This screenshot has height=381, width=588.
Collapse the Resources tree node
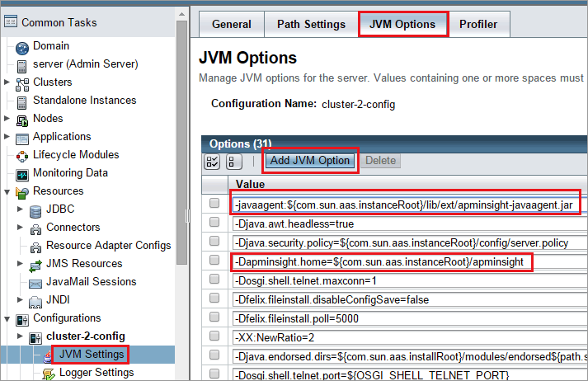coord(7,191)
